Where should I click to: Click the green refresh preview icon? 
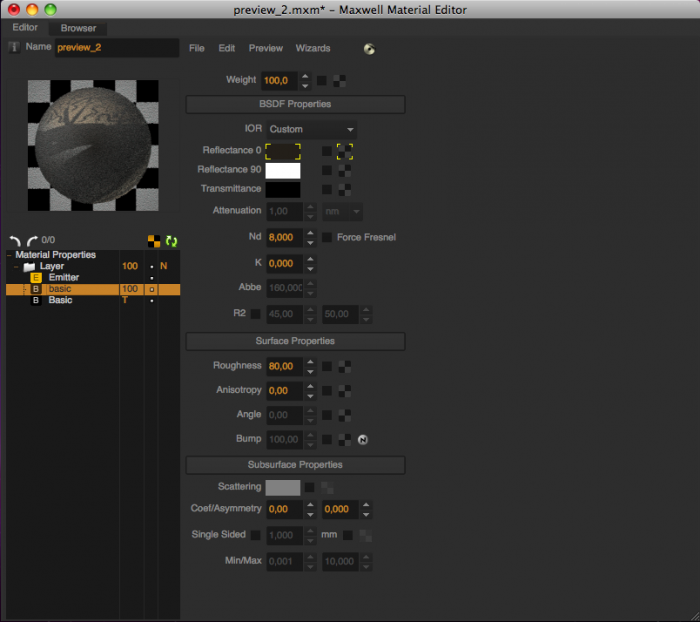tap(171, 241)
